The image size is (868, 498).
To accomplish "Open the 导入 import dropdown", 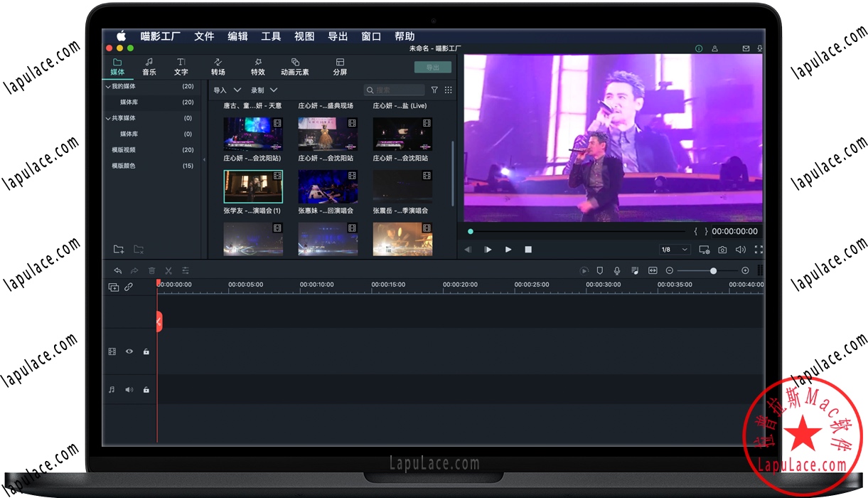I will point(227,90).
